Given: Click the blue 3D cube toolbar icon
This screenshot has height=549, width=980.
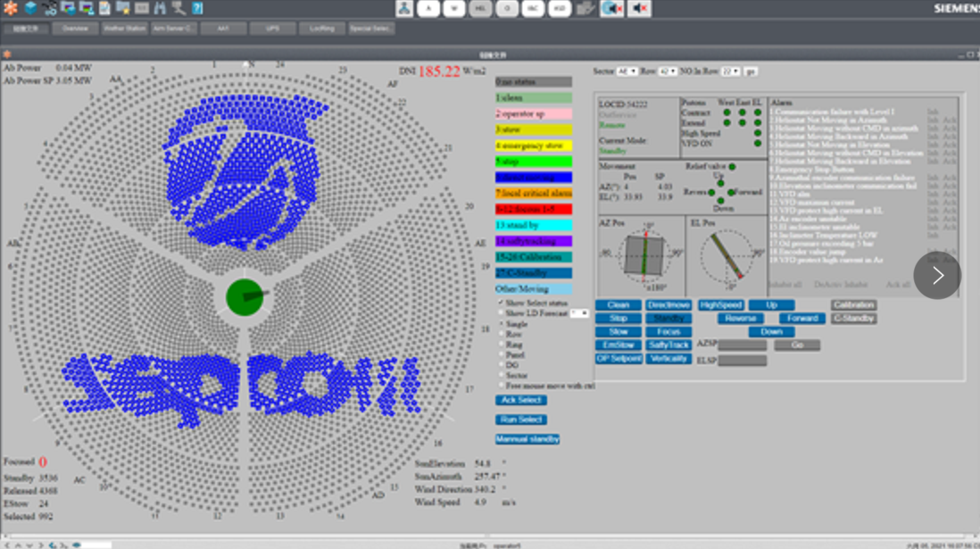Looking at the screenshot, I should click(x=30, y=9).
